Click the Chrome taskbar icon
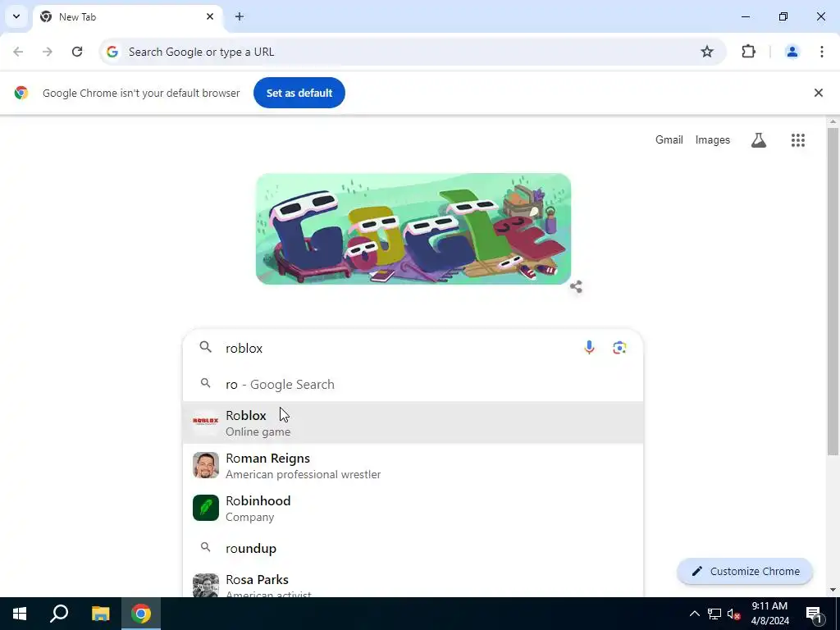The height and width of the screenshot is (630, 840). tap(141, 614)
